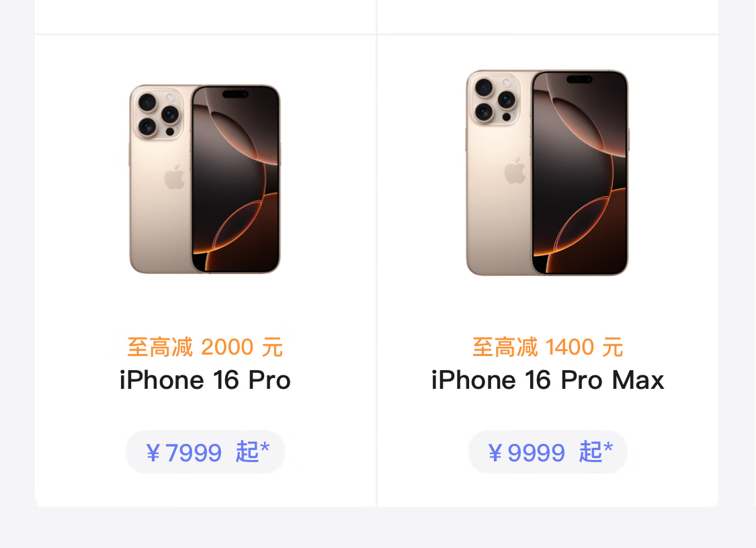Screen dimensions: 756x548
Task: Click the front display of iPhone 16 Pro
Action: (236, 179)
